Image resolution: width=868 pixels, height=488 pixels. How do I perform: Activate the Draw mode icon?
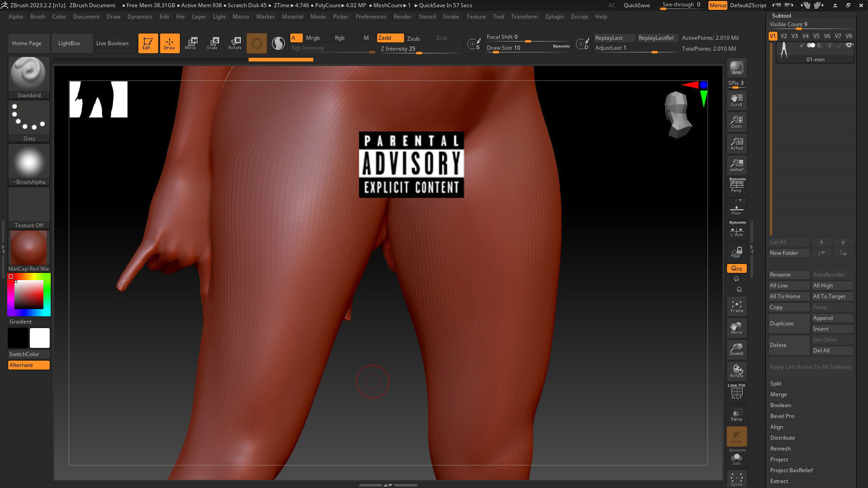click(170, 43)
